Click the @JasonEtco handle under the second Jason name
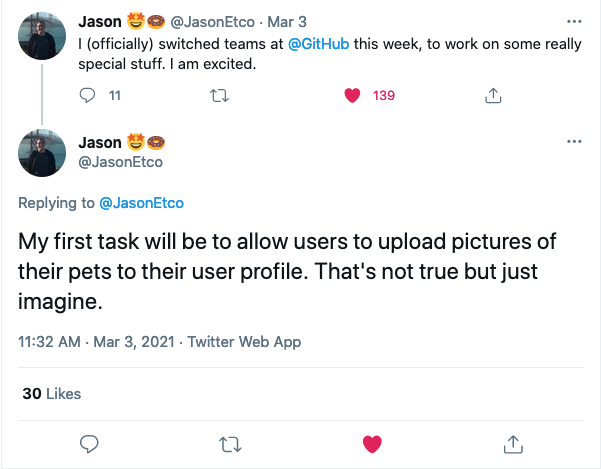Image resolution: width=601 pixels, height=469 pixels. point(120,162)
